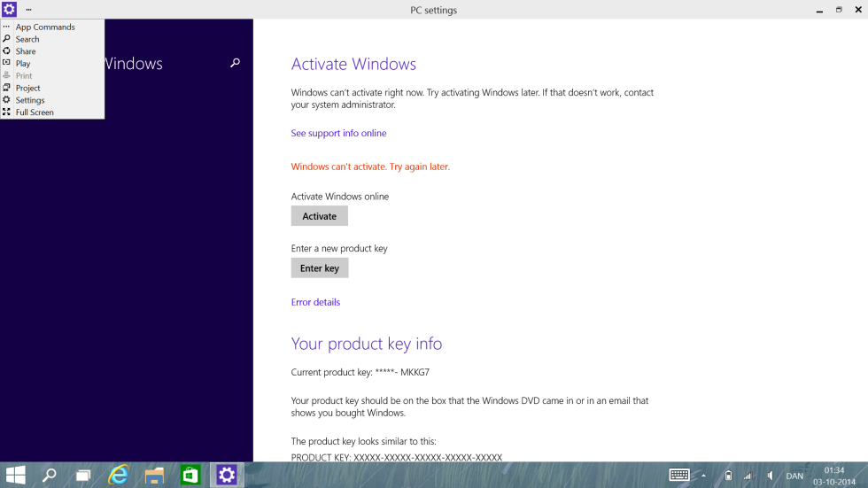Click the PC settings gear icon in title bar
The width and height of the screenshot is (868, 488).
click(x=10, y=10)
